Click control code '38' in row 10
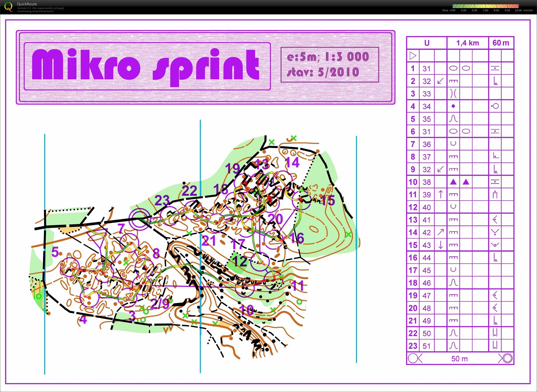The image size is (537, 392). 427,182
